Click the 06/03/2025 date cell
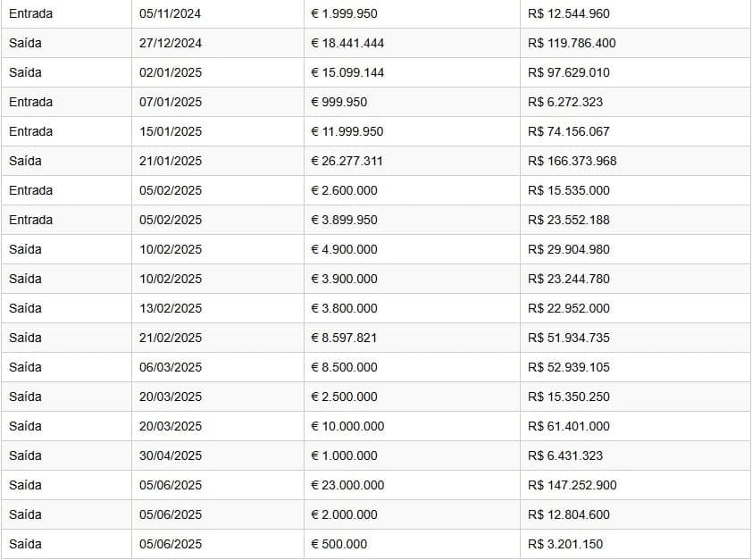752x560 pixels. click(171, 367)
